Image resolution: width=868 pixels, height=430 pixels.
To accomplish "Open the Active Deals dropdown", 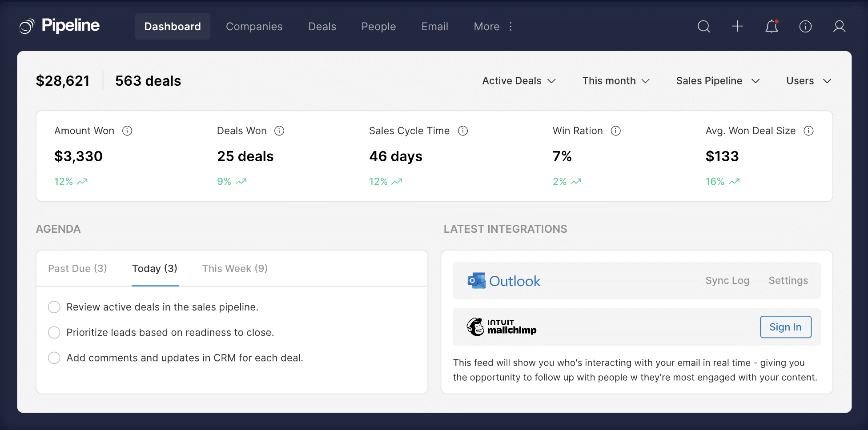I will tap(518, 81).
